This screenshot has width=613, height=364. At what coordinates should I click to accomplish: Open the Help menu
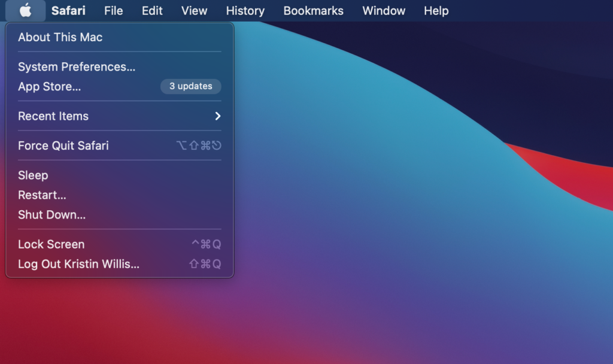[x=436, y=11]
